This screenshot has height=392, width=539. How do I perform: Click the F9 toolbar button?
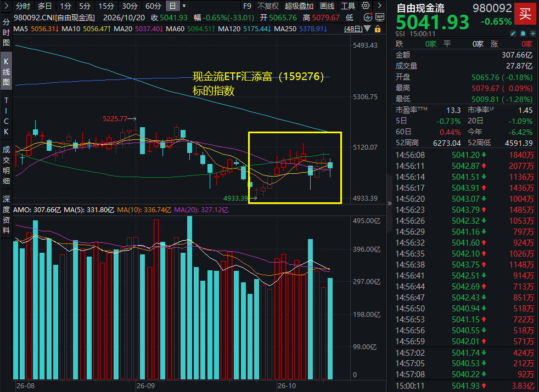247,6
